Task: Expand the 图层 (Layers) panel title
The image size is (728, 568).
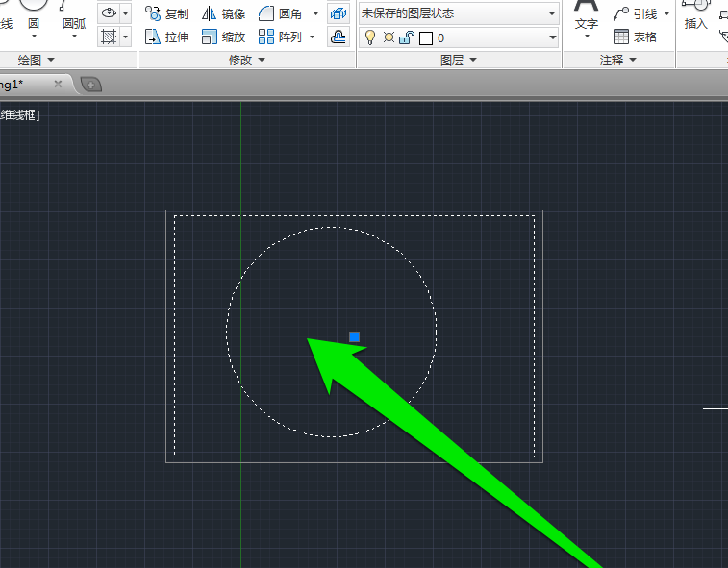Action: pyautogui.click(x=459, y=60)
